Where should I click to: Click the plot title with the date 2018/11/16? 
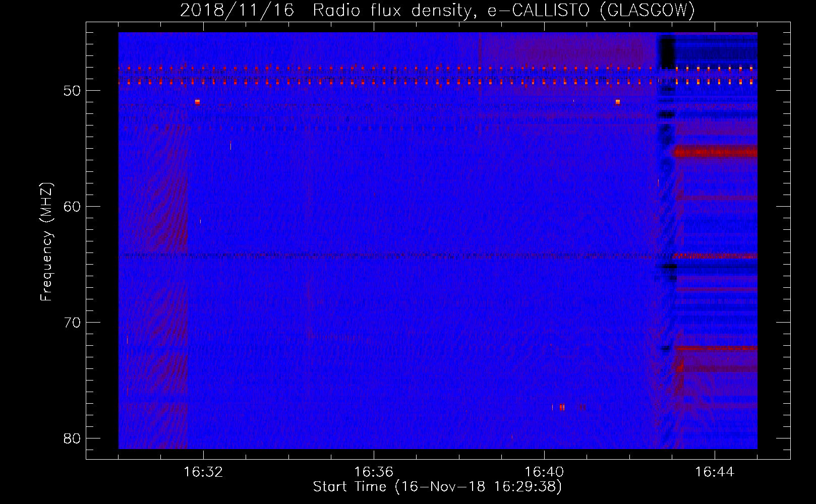(x=438, y=10)
